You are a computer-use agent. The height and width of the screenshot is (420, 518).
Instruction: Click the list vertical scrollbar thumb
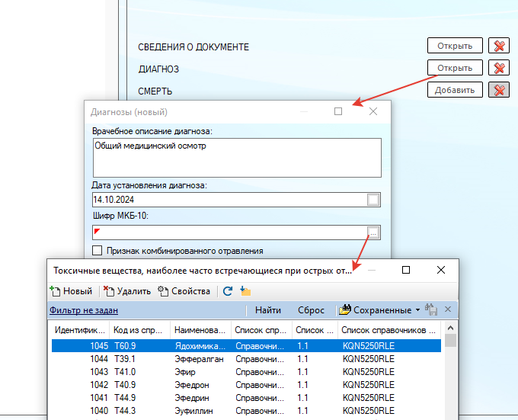pos(450,341)
